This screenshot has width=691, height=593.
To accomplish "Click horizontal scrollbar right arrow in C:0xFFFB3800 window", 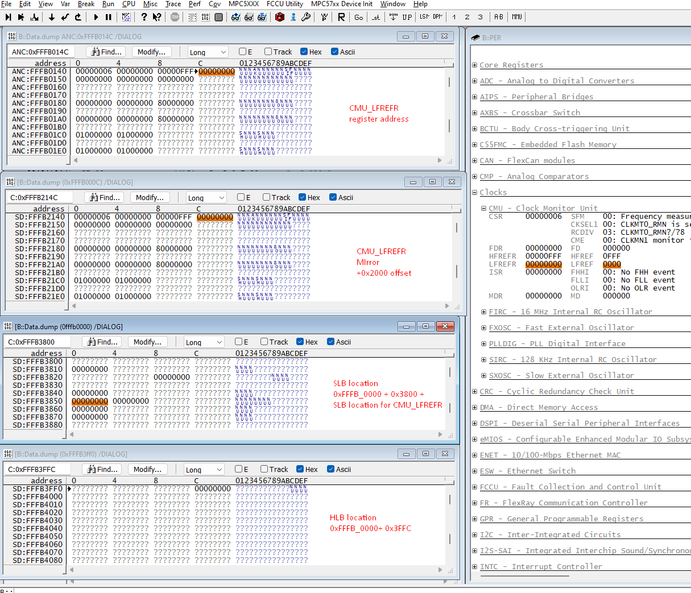I will point(440,434).
